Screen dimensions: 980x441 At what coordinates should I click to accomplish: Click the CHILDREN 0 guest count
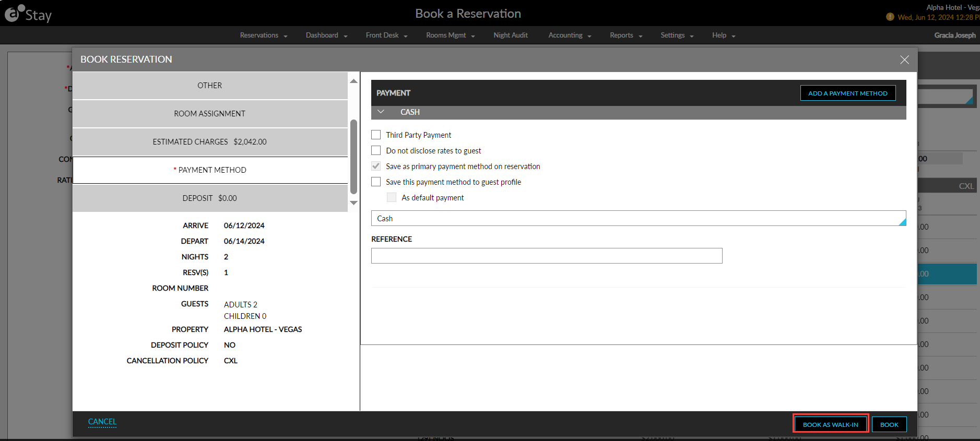click(x=245, y=316)
